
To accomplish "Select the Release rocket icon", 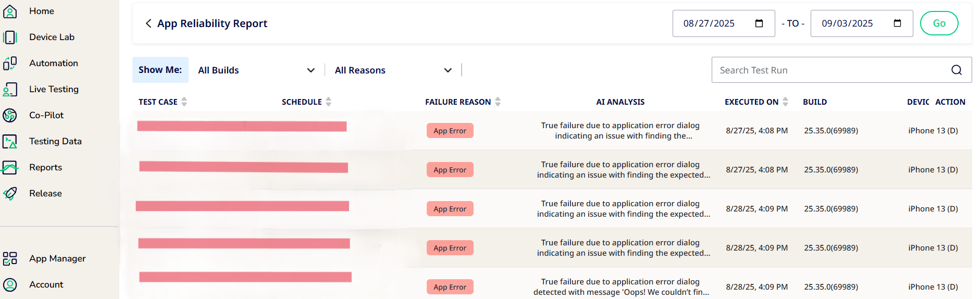I will click(x=10, y=193).
